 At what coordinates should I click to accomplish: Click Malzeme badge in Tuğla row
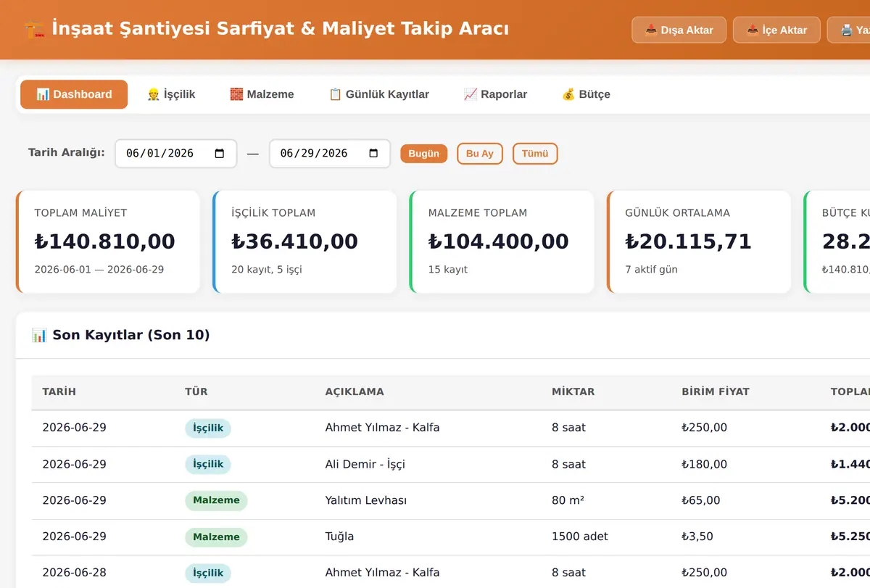216,537
